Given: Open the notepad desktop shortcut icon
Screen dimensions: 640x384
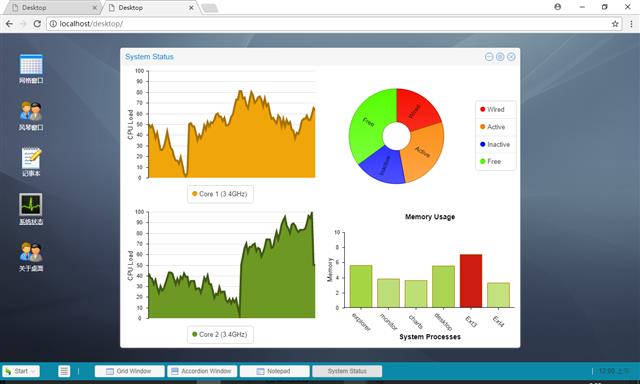Looking at the screenshot, I should [31, 162].
